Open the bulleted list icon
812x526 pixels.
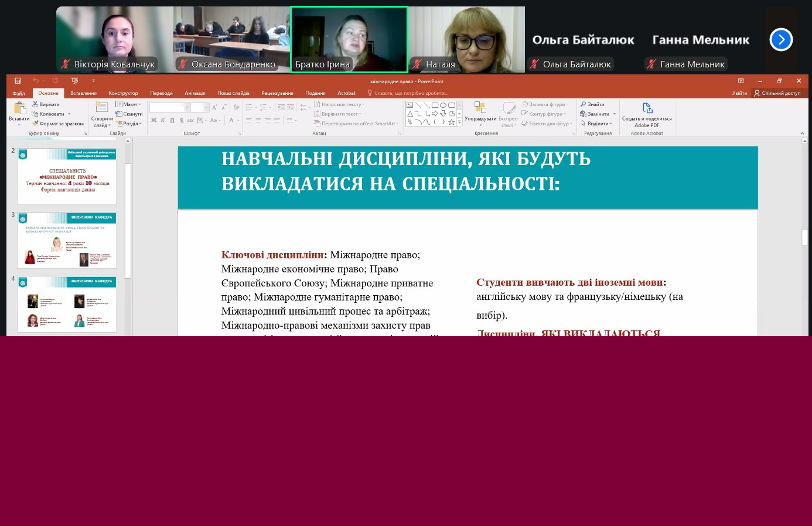(248, 105)
